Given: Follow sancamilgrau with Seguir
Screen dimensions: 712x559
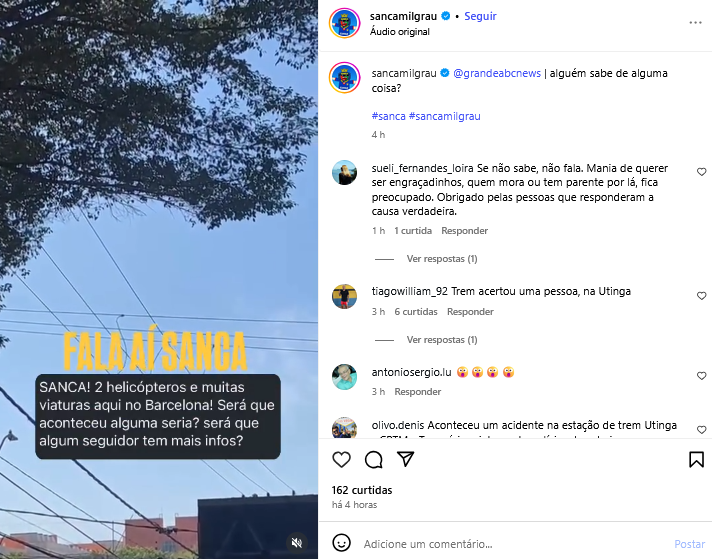Looking at the screenshot, I should point(480,16).
